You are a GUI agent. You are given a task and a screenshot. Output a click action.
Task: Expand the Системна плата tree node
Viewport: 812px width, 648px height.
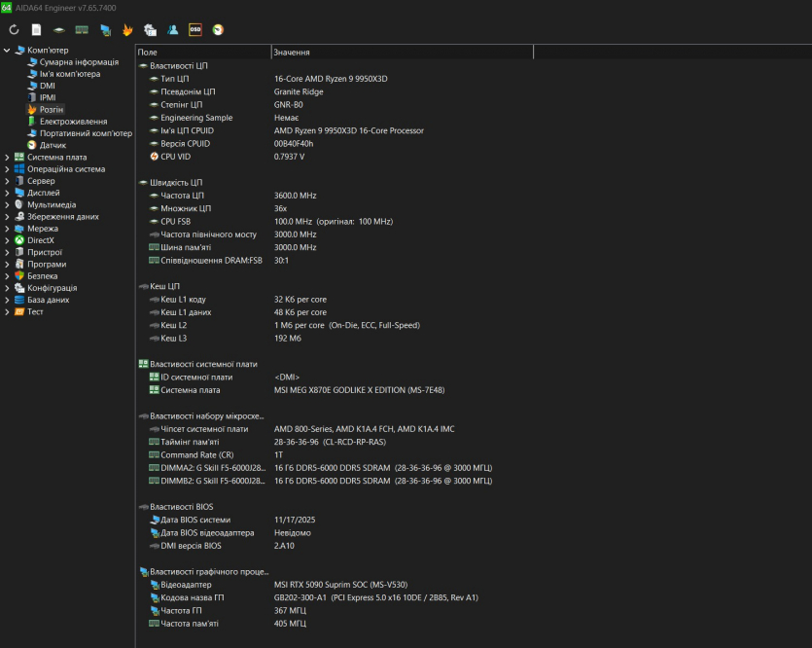(8, 157)
